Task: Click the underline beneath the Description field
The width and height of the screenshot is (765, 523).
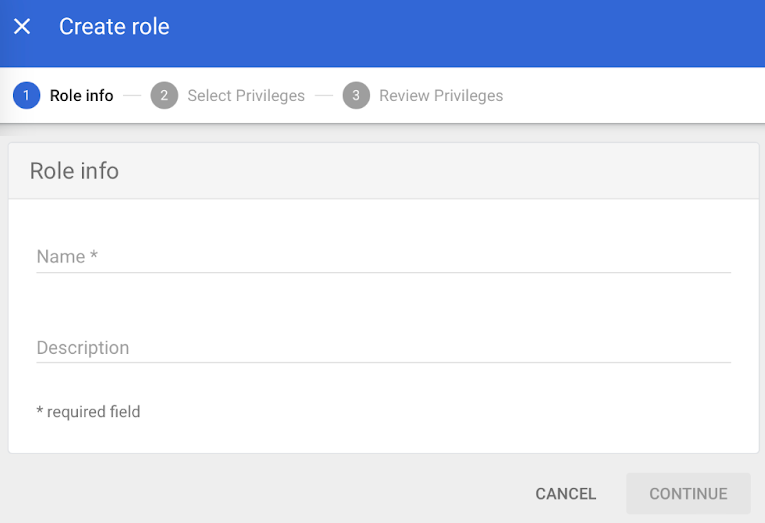Action: (x=383, y=362)
